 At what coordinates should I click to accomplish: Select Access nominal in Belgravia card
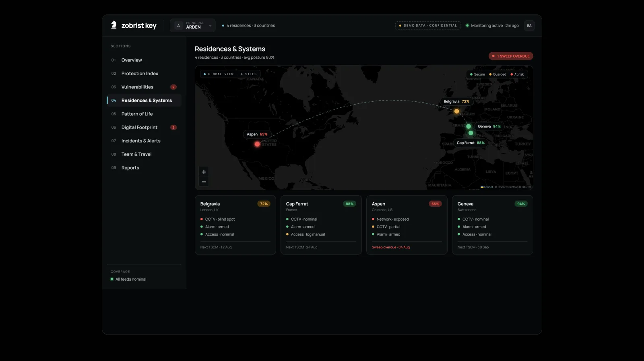coord(217,234)
